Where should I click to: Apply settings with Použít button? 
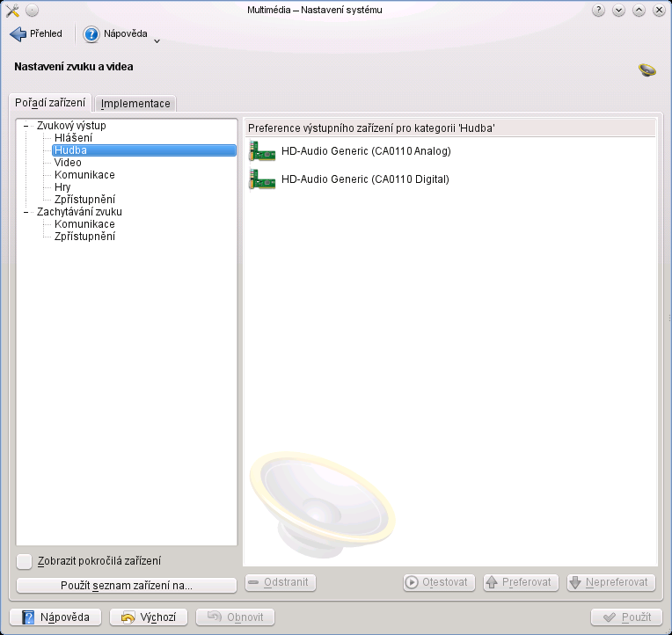pyautogui.click(x=626, y=617)
